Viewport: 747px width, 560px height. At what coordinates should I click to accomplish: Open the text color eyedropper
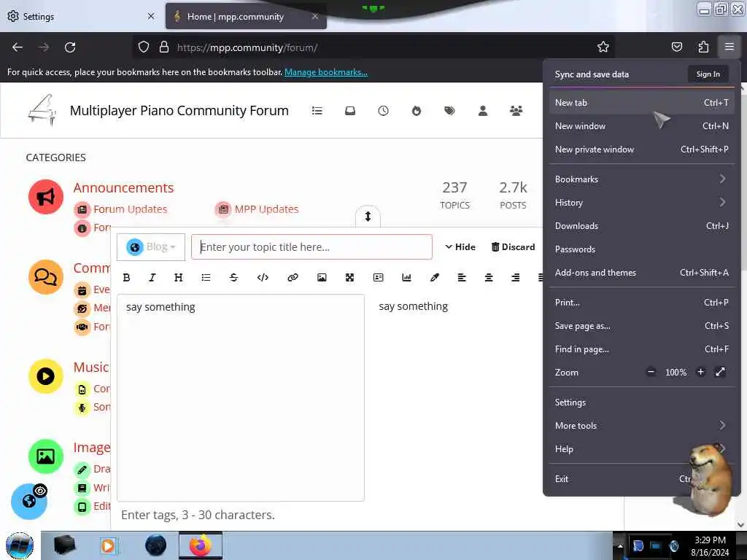click(x=434, y=278)
